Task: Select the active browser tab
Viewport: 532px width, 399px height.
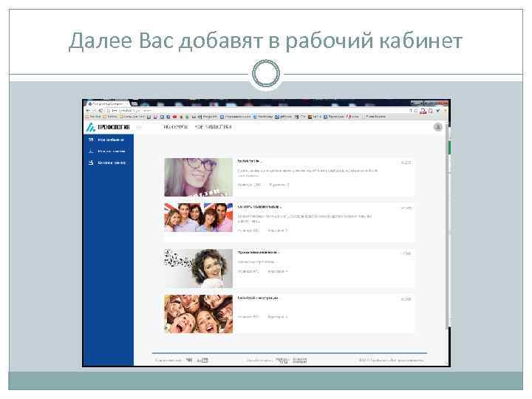Action: point(109,103)
